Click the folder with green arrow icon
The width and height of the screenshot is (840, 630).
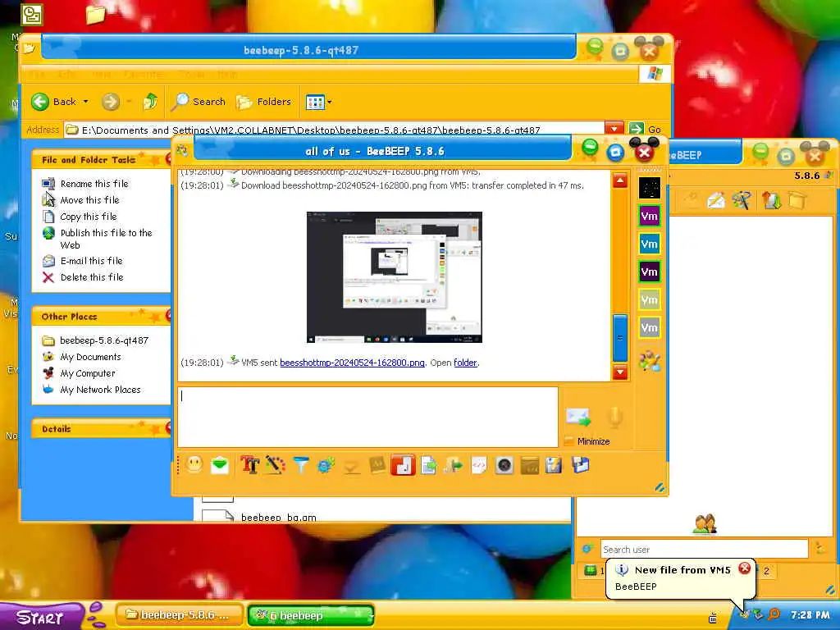(453, 465)
